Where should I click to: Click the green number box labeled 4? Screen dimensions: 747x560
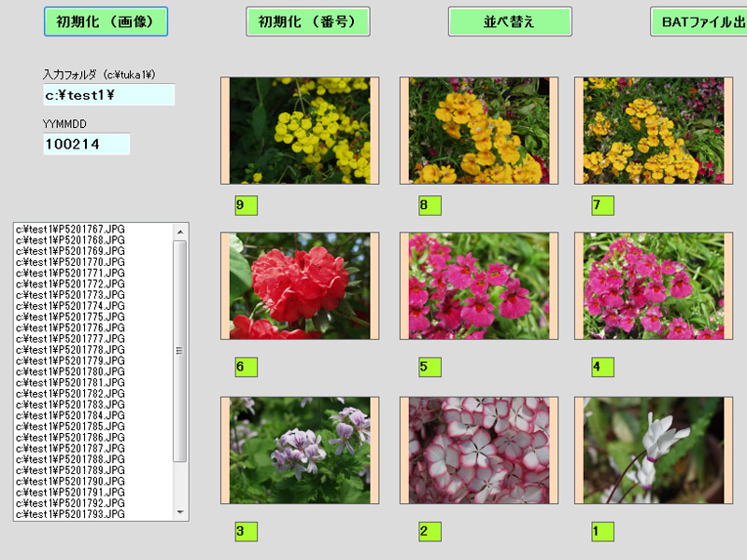(602, 367)
